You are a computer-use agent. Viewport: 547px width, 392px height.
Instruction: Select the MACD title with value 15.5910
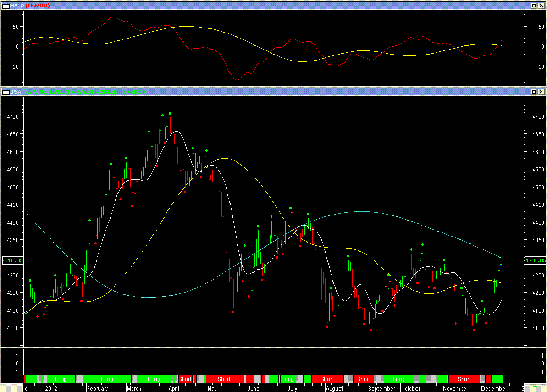[x=30, y=5]
